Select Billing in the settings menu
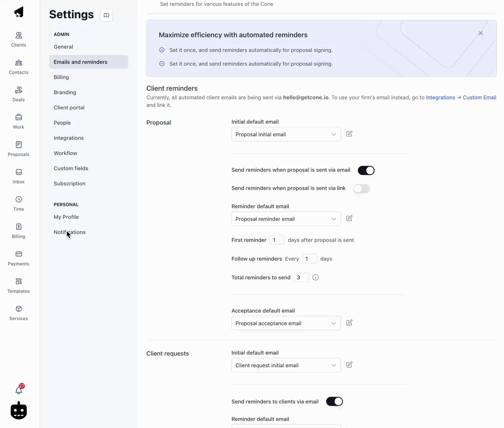Screen dimensions: 504x428 [61, 77]
